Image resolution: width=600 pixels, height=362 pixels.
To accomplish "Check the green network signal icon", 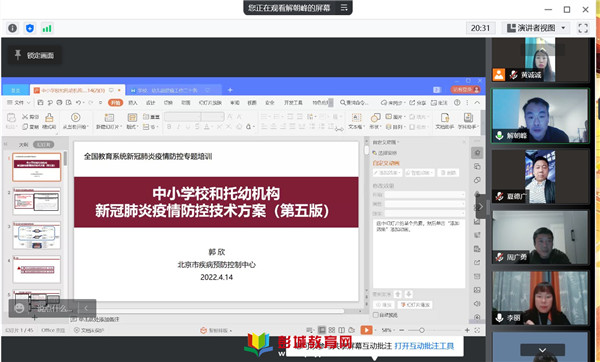I will 47,28.
